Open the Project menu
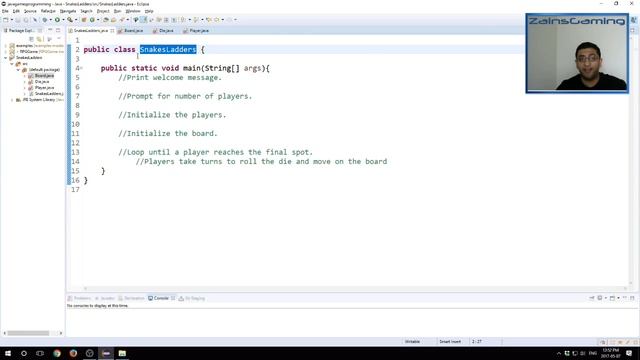The height and width of the screenshot is (360, 640). click(103, 11)
